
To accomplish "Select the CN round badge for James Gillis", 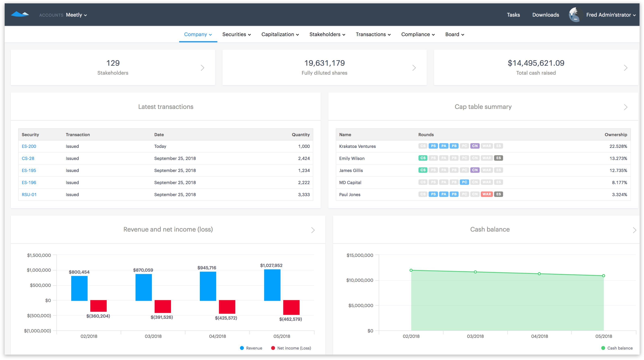I will click(475, 170).
